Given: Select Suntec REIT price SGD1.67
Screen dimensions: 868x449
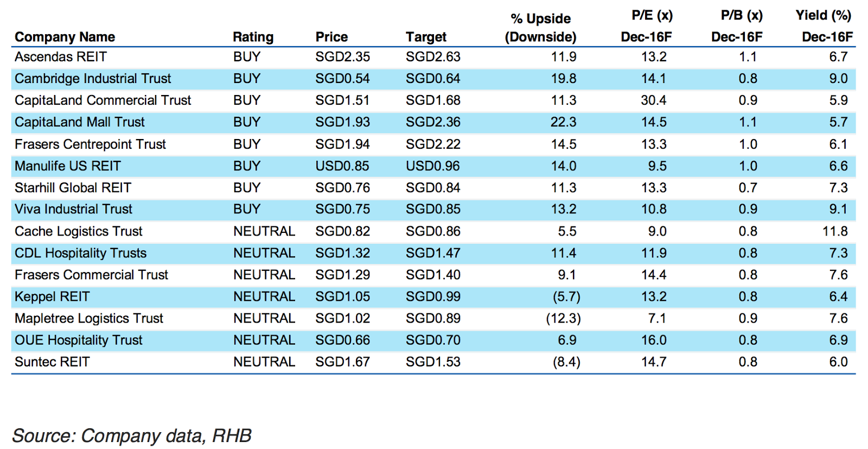Looking at the screenshot, I should tap(342, 362).
